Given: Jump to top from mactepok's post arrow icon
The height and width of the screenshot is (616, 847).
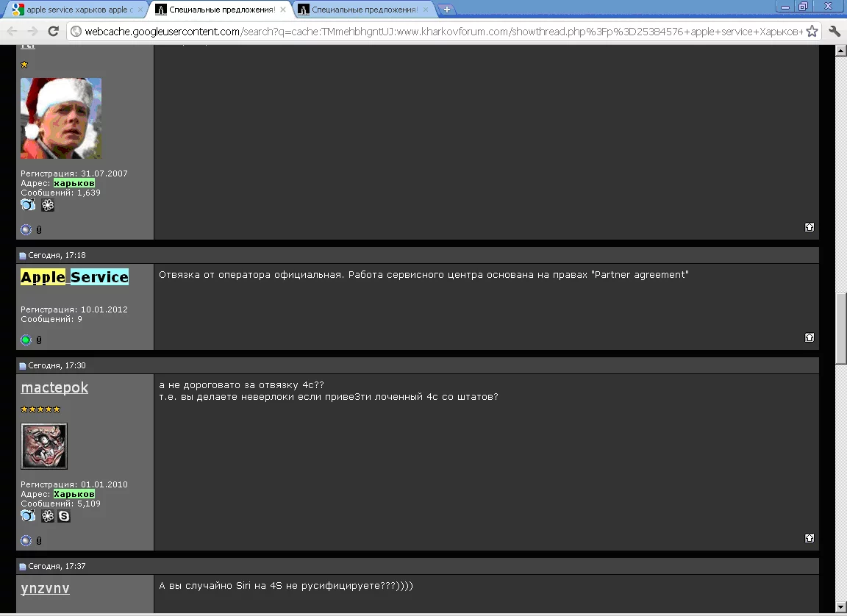Looking at the screenshot, I should coord(810,538).
